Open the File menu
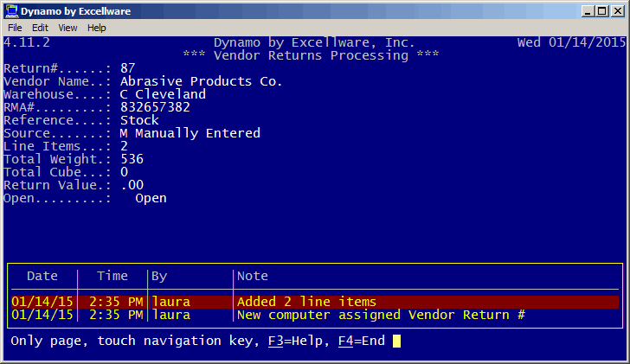Image resolution: width=630 pixels, height=364 pixels. pos(15,28)
